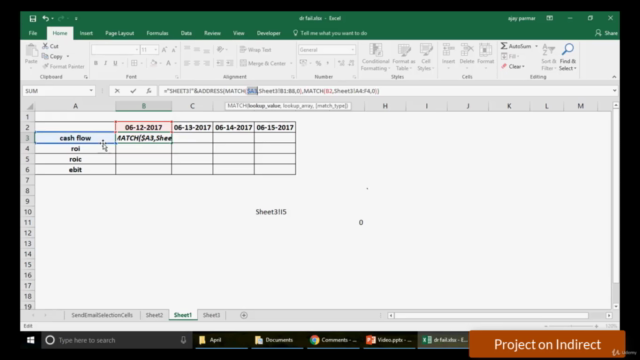Click AutoSum sigma
The height and width of the screenshot is (360, 640).
pyautogui.click(x=516, y=46)
